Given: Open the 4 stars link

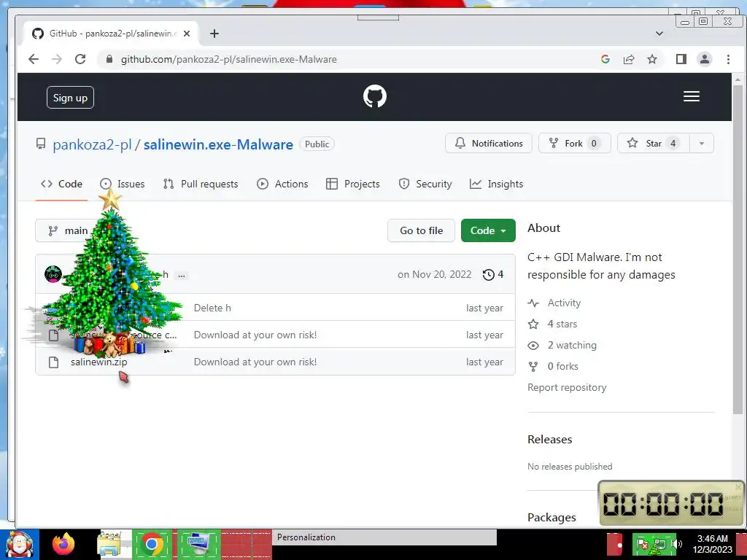Looking at the screenshot, I should pos(562,324).
